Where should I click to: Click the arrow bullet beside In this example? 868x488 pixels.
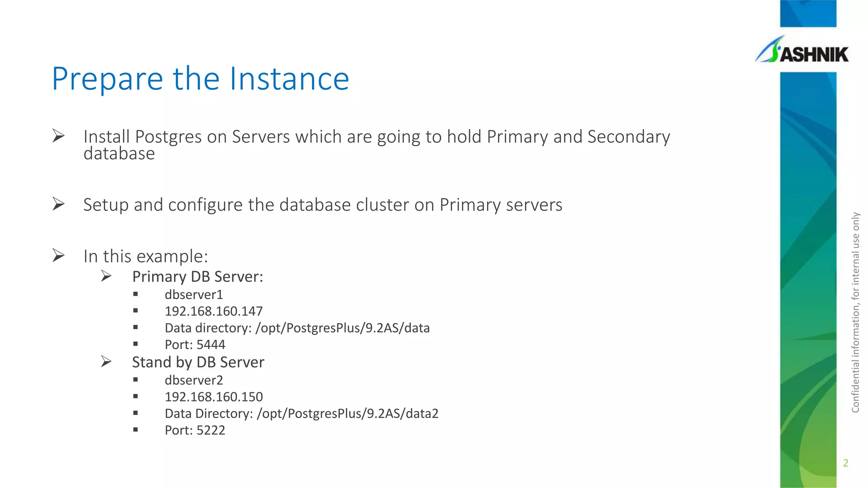pyautogui.click(x=58, y=255)
